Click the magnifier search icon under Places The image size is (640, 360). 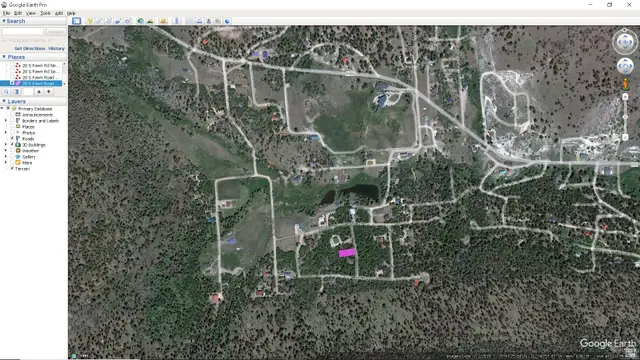pos(6,92)
